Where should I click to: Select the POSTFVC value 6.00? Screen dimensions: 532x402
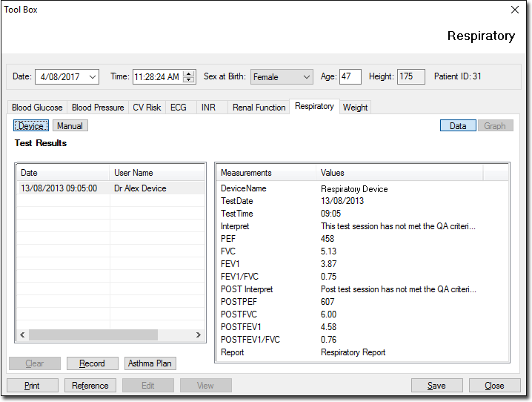[328, 314]
